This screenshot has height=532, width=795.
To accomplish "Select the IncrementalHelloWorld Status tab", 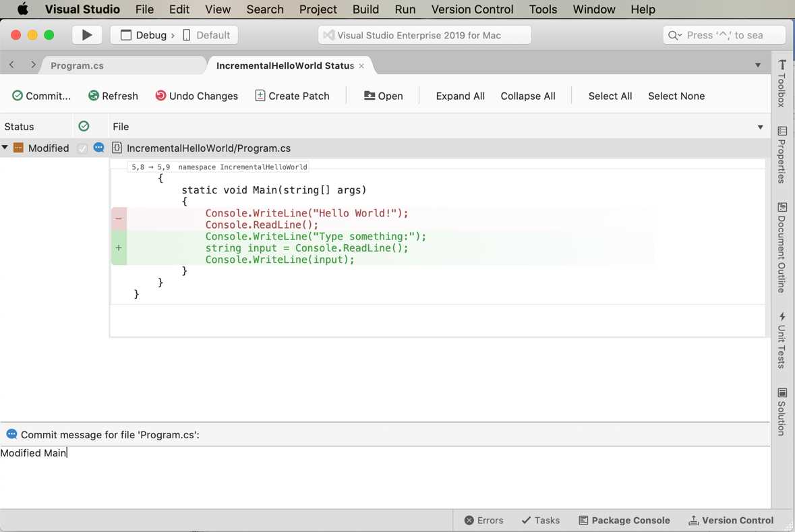I will coord(285,65).
